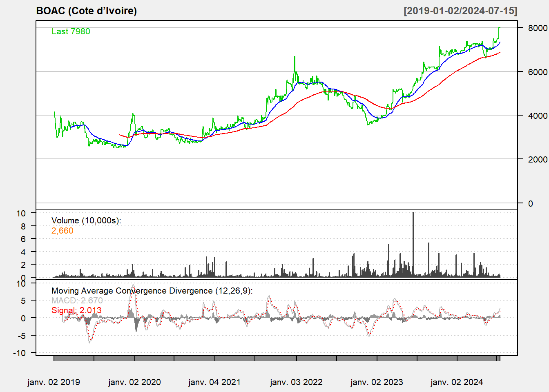Click the green Last 7980 label
549x392 pixels.
[x=71, y=31]
